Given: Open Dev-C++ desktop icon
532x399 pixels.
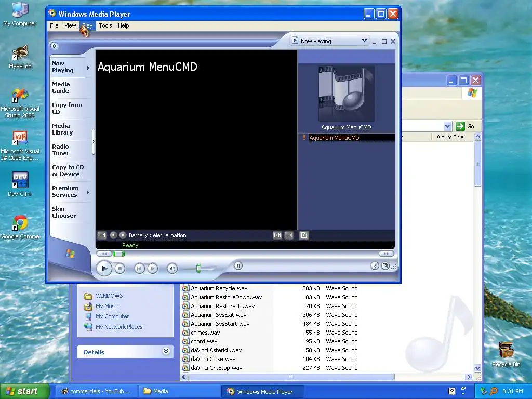Looking at the screenshot, I should pos(20,184).
